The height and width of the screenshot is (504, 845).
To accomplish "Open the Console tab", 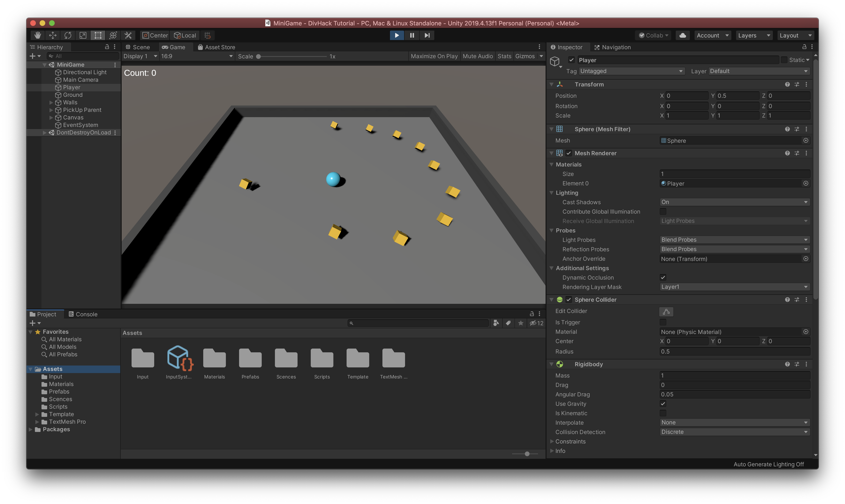I will coord(83,314).
